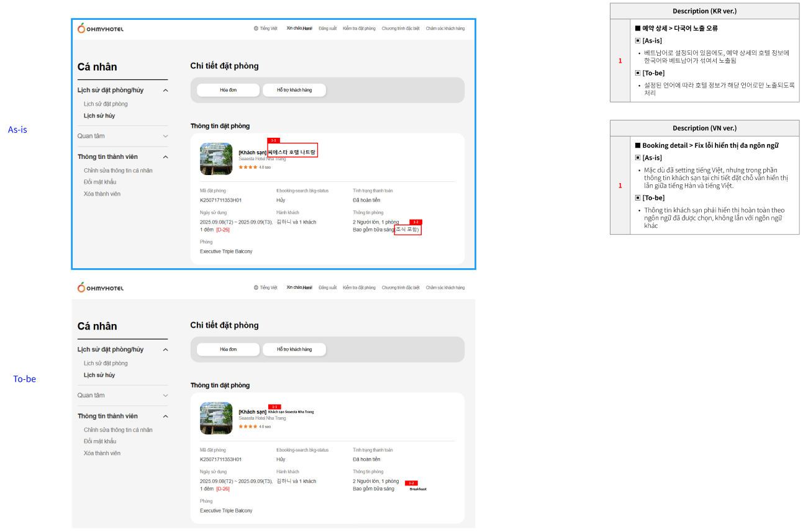
Task: Click the star rating in the To-be hotel card
Action: point(248,426)
